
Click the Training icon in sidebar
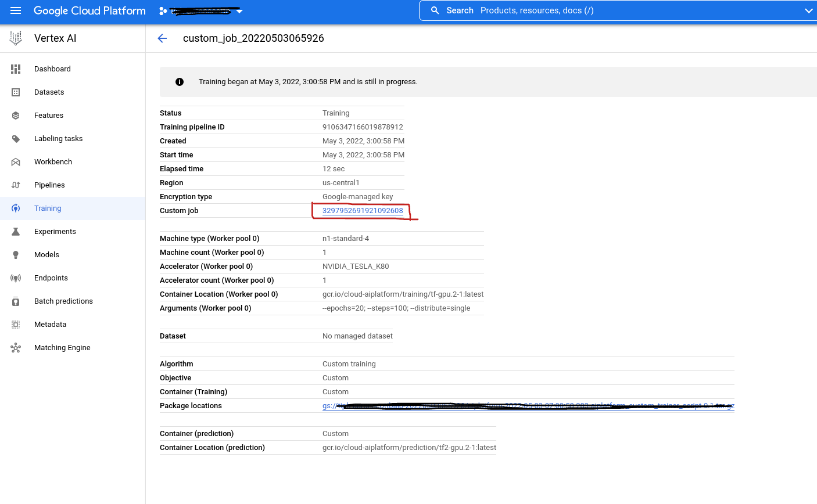(x=16, y=208)
